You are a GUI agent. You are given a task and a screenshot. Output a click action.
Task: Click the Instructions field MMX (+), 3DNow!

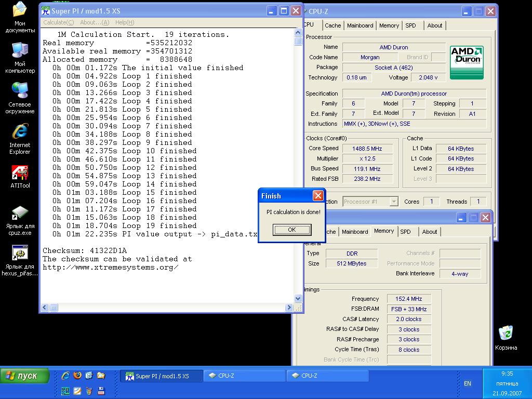(x=414, y=124)
